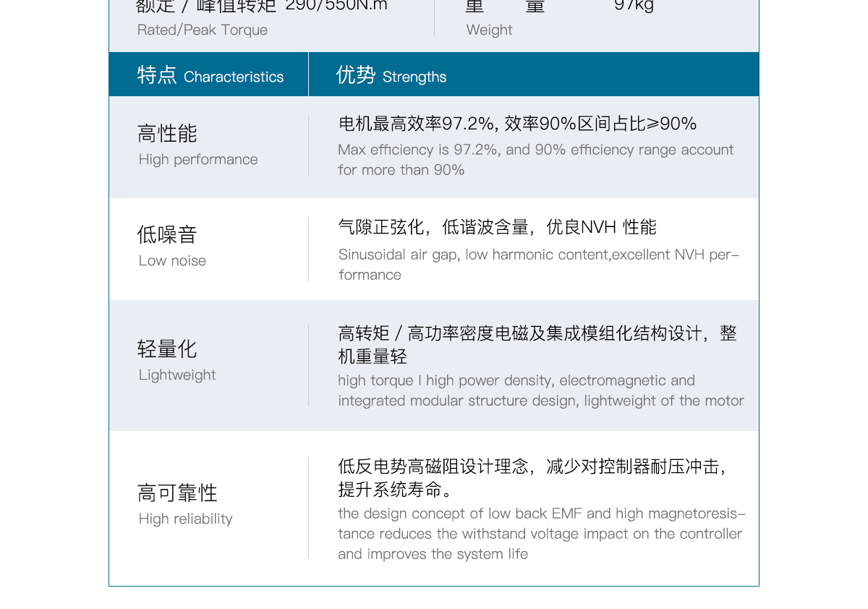Click the 特点 Characteristics column header

[210, 75]
